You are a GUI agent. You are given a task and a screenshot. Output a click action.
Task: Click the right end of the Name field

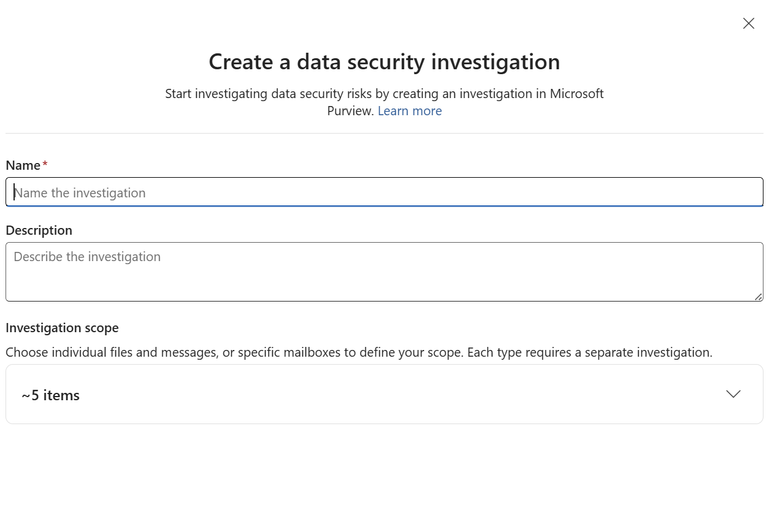coord(736,192)
